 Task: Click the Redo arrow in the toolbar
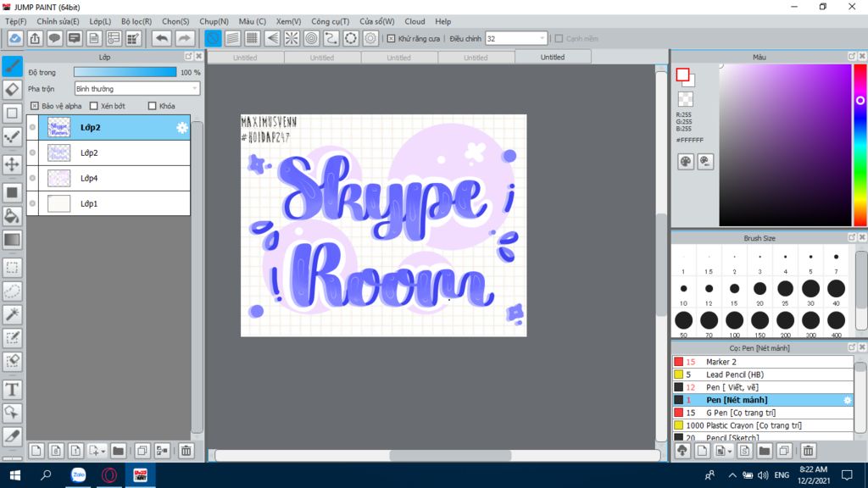click(x=184, y=38)
